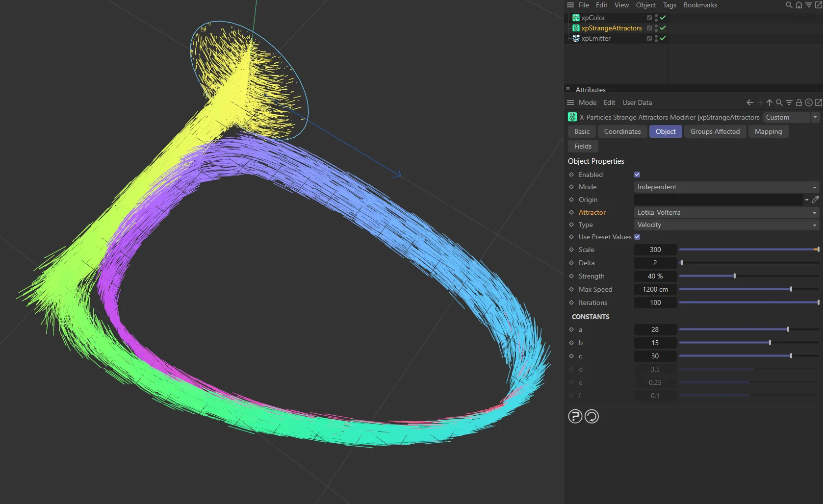823x504 pixels.
Task: Open search in Object Manager header
Action: [x=789, y=5]
